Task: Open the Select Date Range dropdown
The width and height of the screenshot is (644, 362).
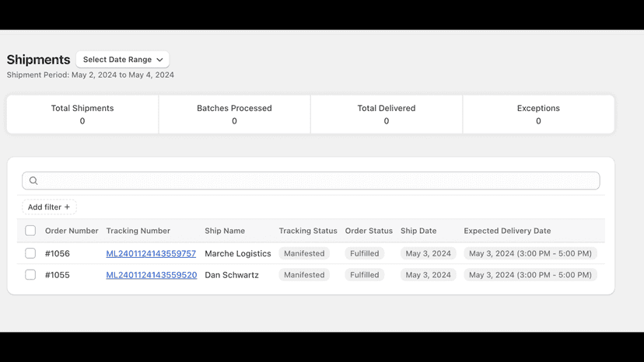Action: [122, 60]
